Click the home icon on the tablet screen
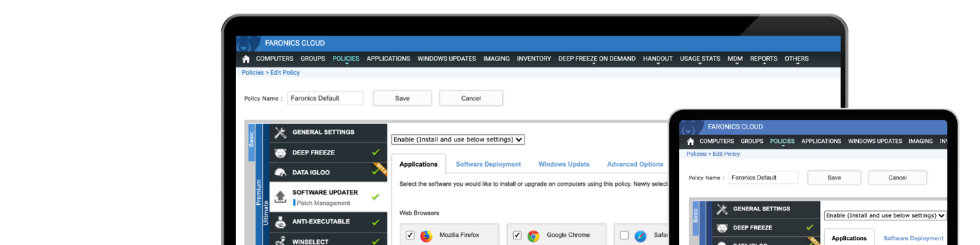 [x=691, y=142]
